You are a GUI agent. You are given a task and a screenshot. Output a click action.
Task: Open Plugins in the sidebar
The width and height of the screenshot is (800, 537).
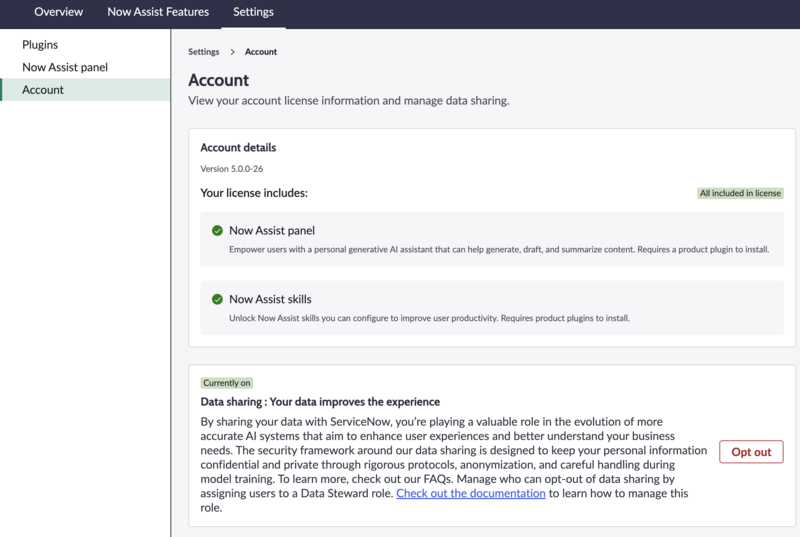click(40, 44)
